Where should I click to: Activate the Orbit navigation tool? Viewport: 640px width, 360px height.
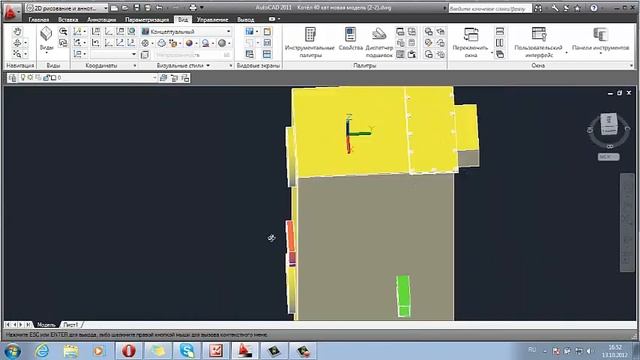pyautogui.click(x=17, y=43)
